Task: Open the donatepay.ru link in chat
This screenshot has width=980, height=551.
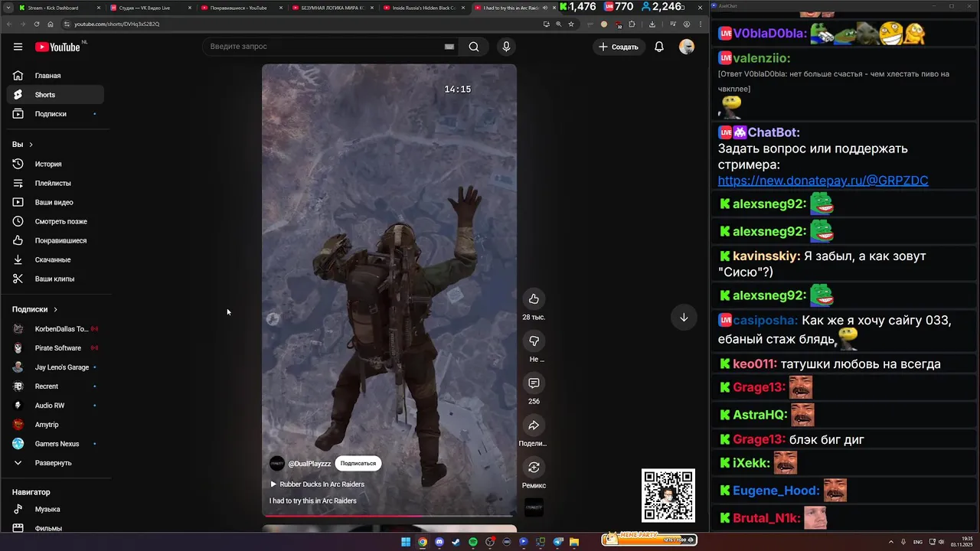Action: tap(823, 181)
